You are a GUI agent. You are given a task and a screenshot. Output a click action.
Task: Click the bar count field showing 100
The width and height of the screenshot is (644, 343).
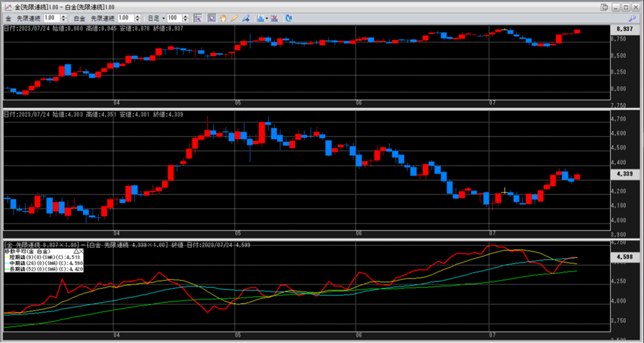pyautogui.click(x=174, y=18)
